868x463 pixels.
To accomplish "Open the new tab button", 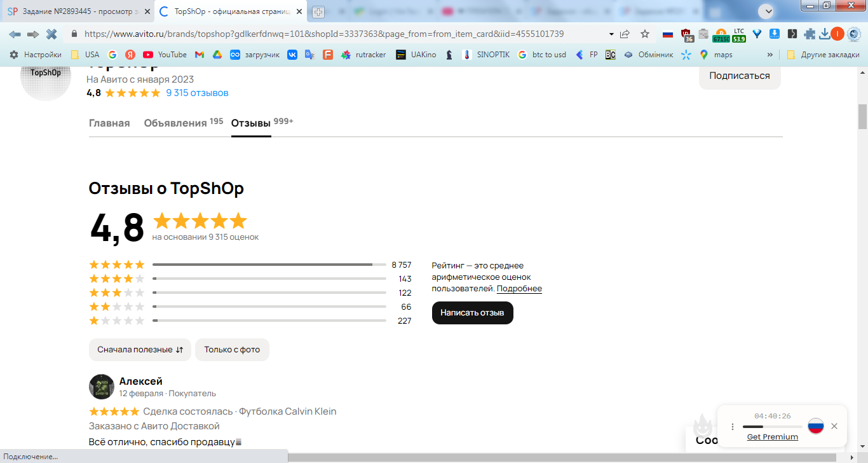I will [x=318, y=12].
